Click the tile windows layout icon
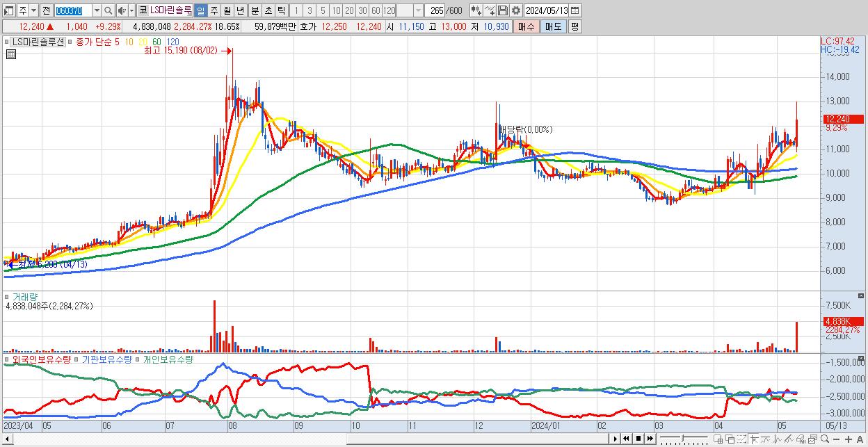This screenshot has width=868, height=447. [718, 439]
